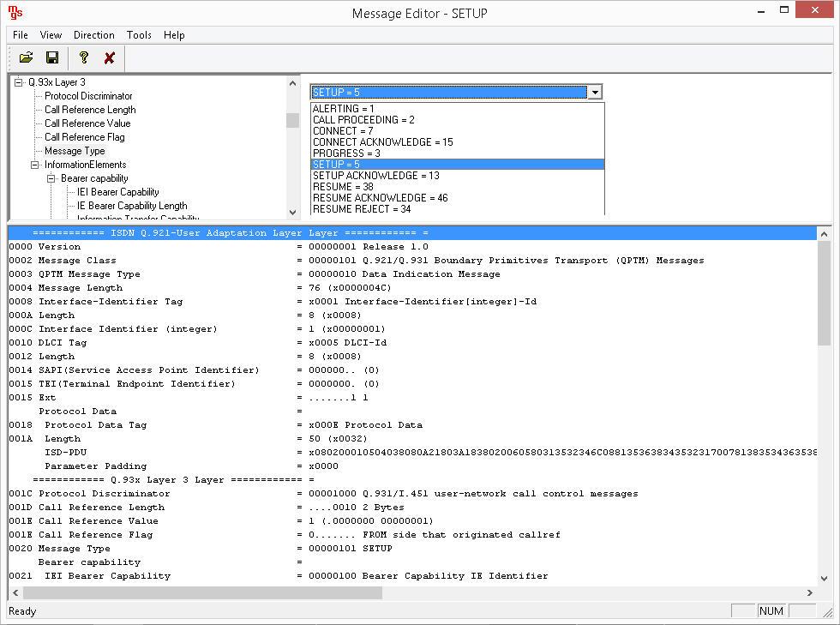Click the decode pane vertical scrollbar thumb
The image size is (840, 625).
tap(824, 293)
